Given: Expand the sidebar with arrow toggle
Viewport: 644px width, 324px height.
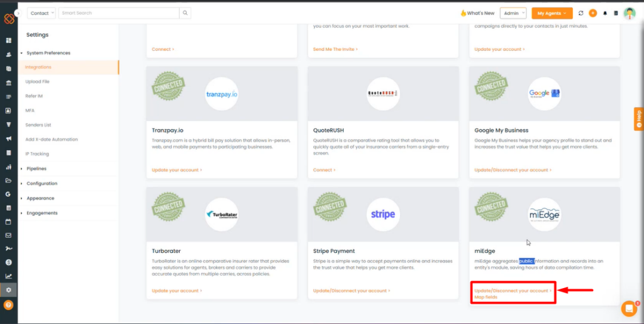Looking at the screenshot, I should [18, 13].
